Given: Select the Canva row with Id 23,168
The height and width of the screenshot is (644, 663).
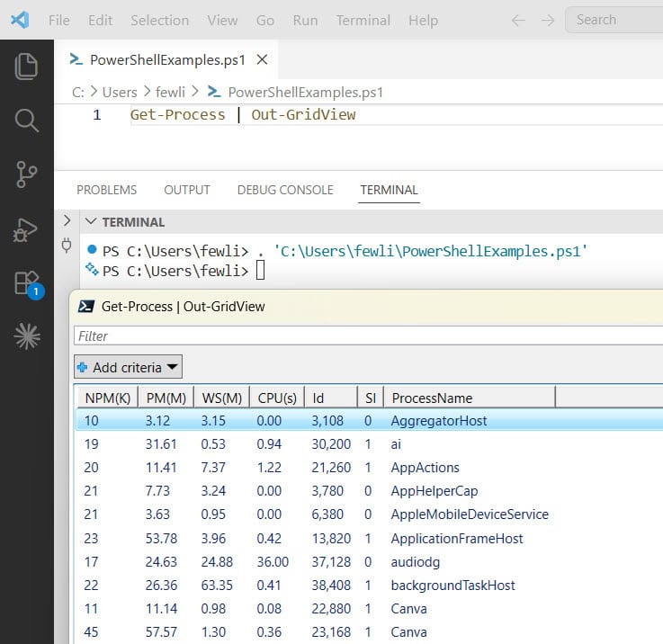Looking at the screenshot, I should pos(368,631).
